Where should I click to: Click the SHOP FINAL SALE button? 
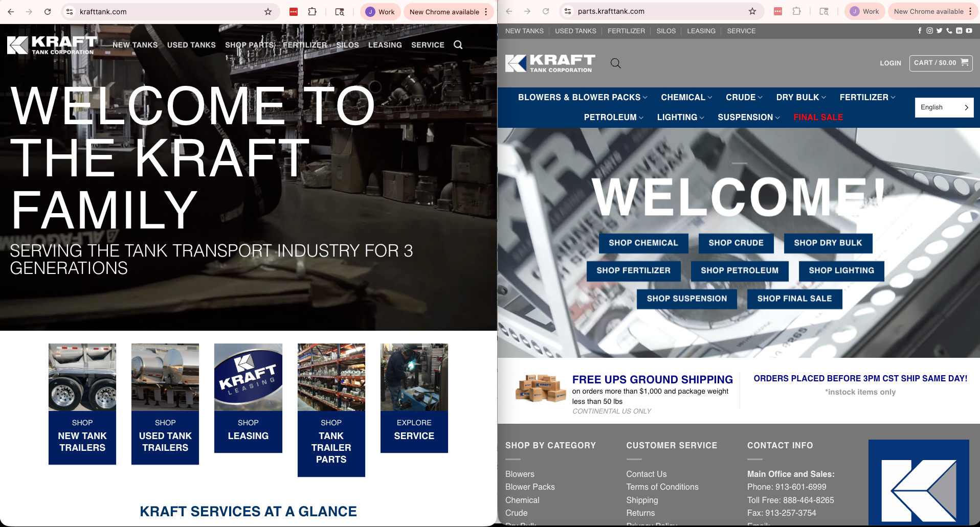point(795,299)
